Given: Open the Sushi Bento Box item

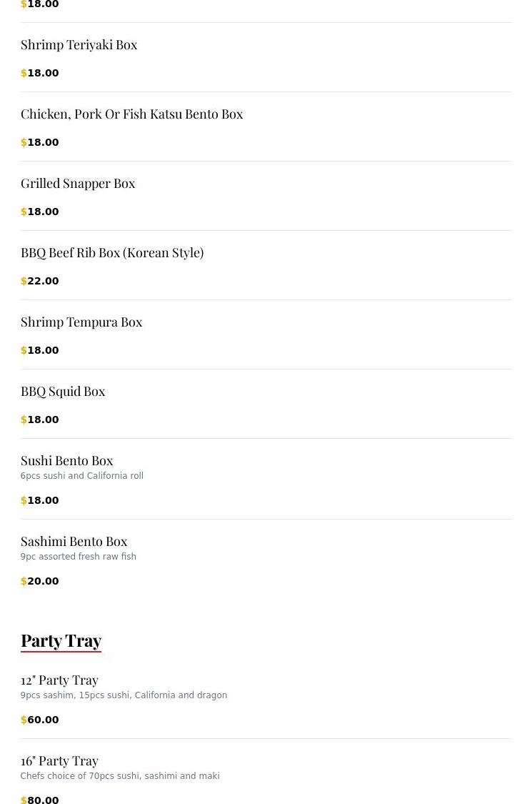Looking at the screenshot, I should (66, 460).
